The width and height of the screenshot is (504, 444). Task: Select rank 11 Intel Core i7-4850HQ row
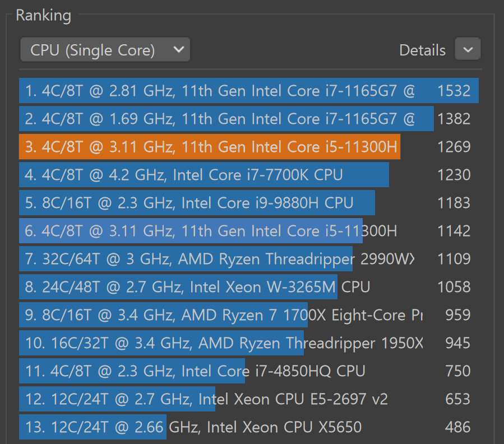tap(249, 371)
